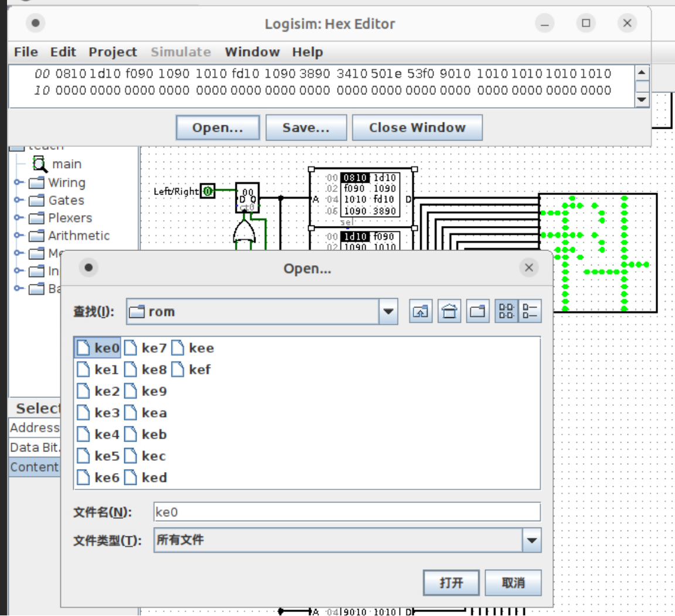Click the main circuit magnifier icon
675x616 pixels.
pos(39,164)
